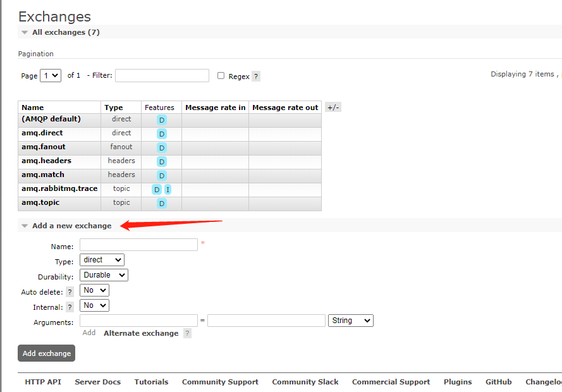The height and width of the screenshot is (392, 562).
Task: Open the Internal help question mark
Action: [x=70, y=307]
